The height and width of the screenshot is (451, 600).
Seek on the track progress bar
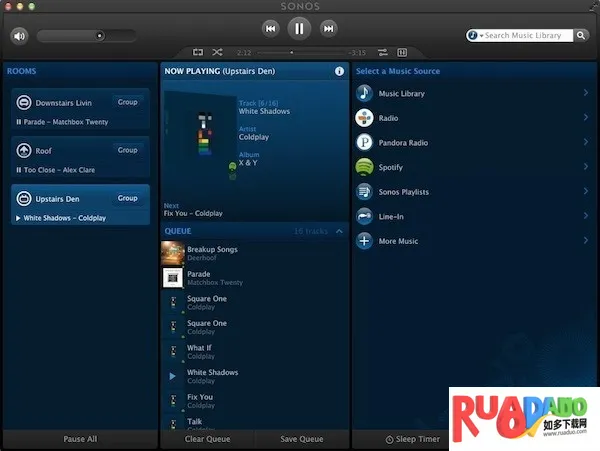tap(300, 52)
